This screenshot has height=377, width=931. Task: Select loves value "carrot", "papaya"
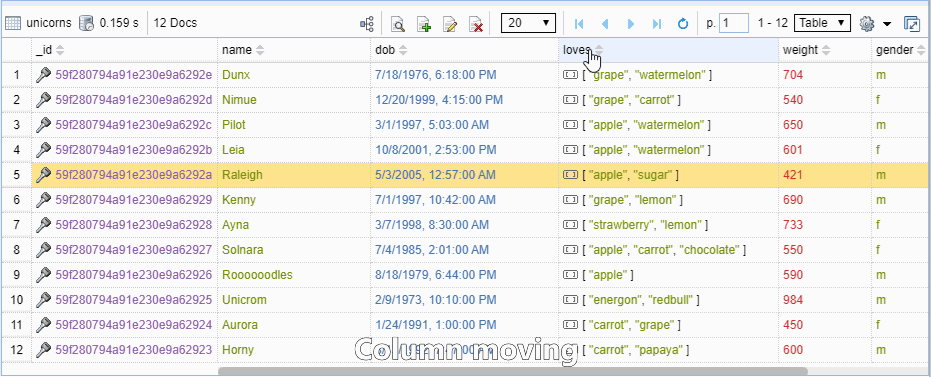(635, 350)
